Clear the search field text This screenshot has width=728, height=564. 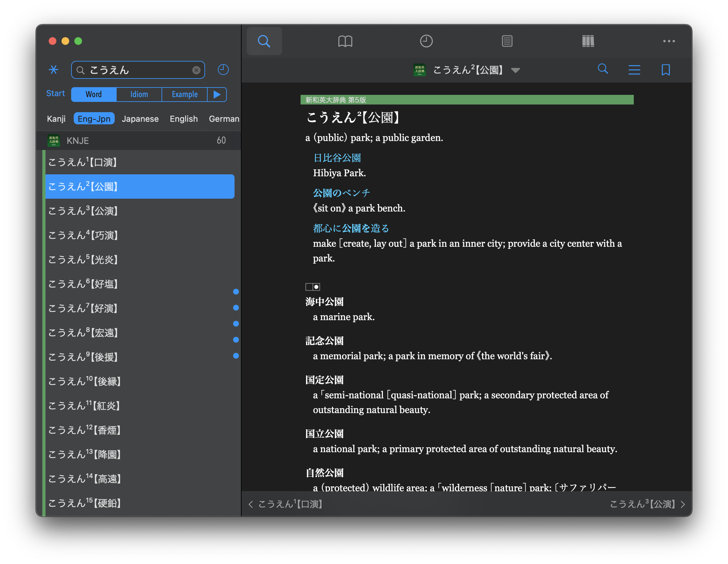196,70
